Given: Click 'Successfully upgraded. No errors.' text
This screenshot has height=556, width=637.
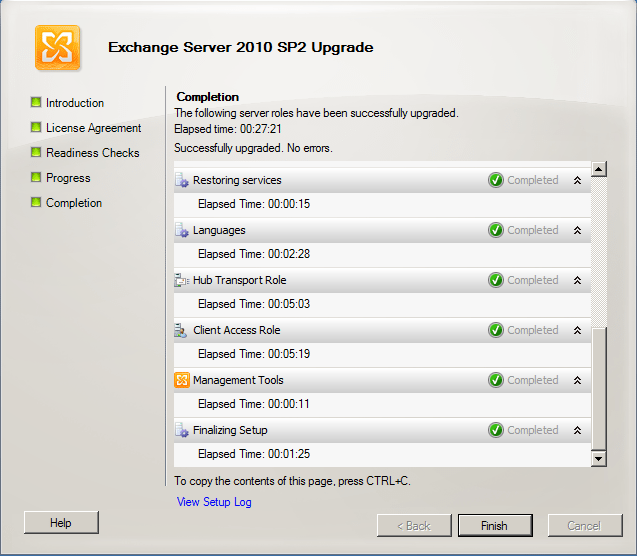Looking at the screenshot, I should click(x=253, y=148).
